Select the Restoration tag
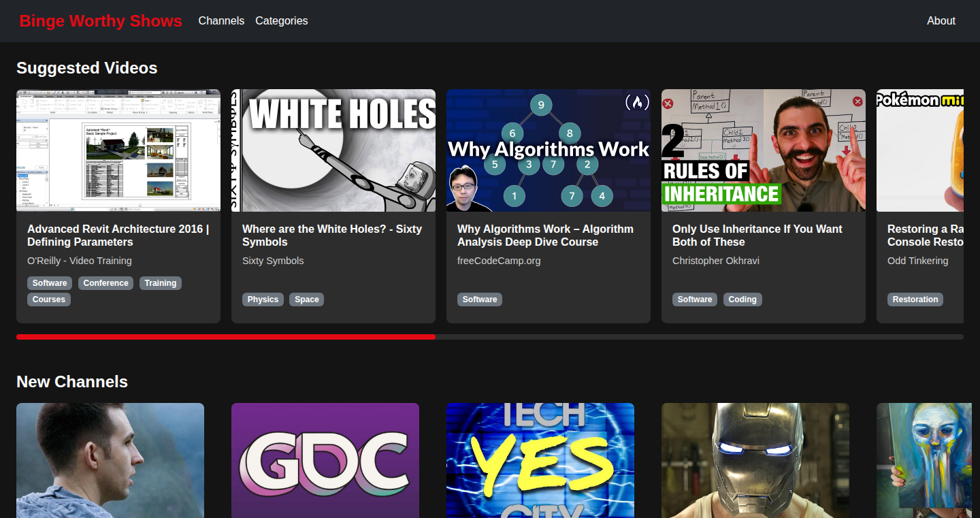The image size is (980, 518). coord(915,300)
